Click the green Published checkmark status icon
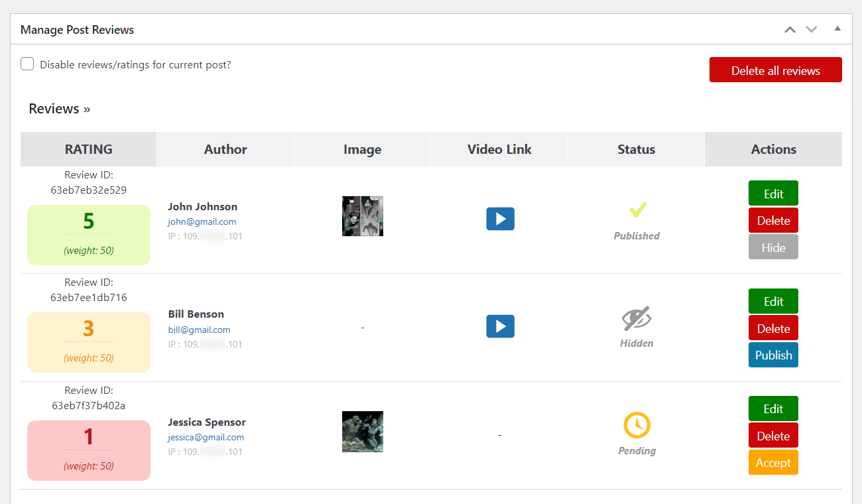Screen dimensions: 862x504 [638, 210]
